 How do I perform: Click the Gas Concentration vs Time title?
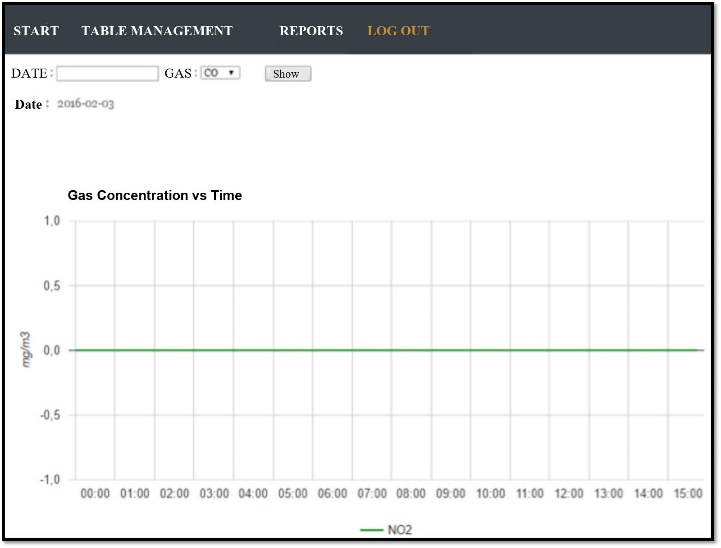[155, 196]
